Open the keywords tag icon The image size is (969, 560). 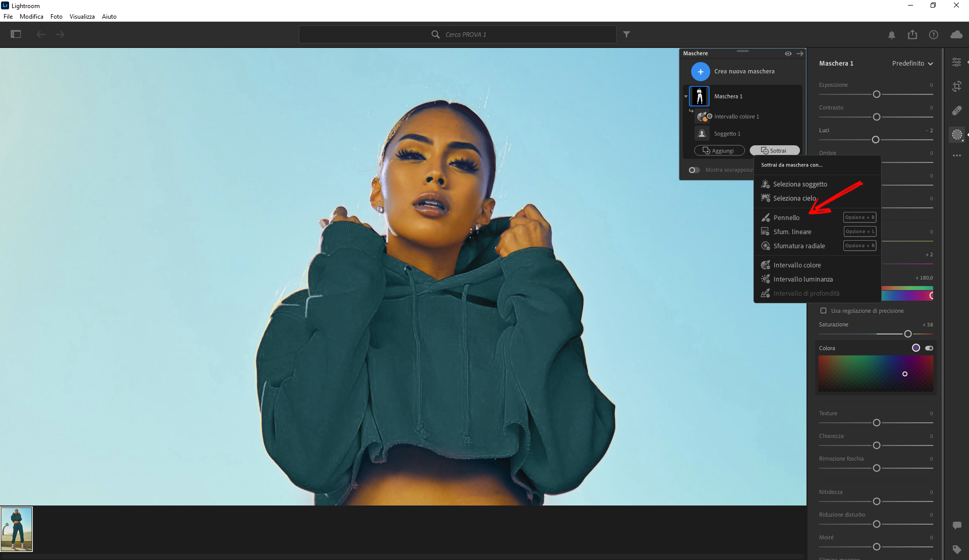956,549
